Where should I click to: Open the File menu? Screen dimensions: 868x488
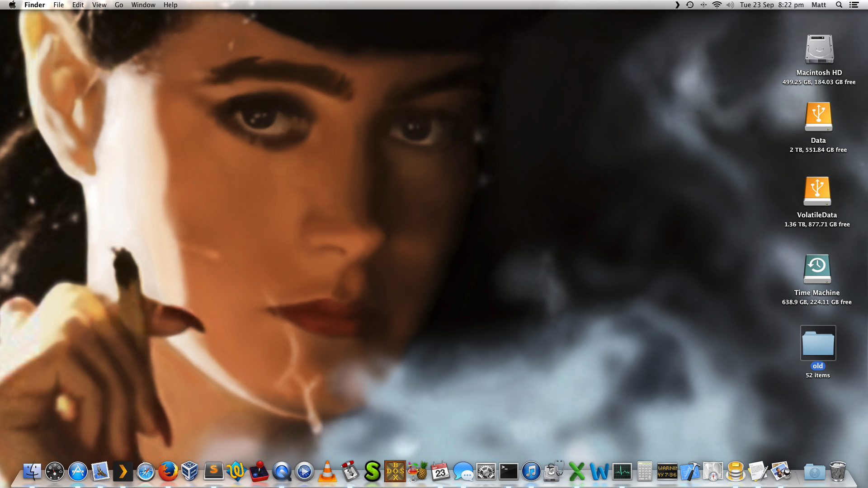(x=58, y=5)
